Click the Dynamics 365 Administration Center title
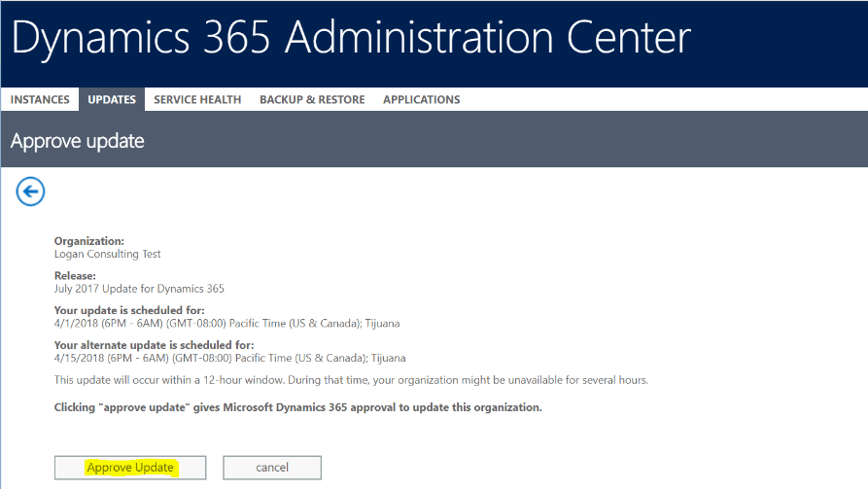868x489 pixels. 351,38
